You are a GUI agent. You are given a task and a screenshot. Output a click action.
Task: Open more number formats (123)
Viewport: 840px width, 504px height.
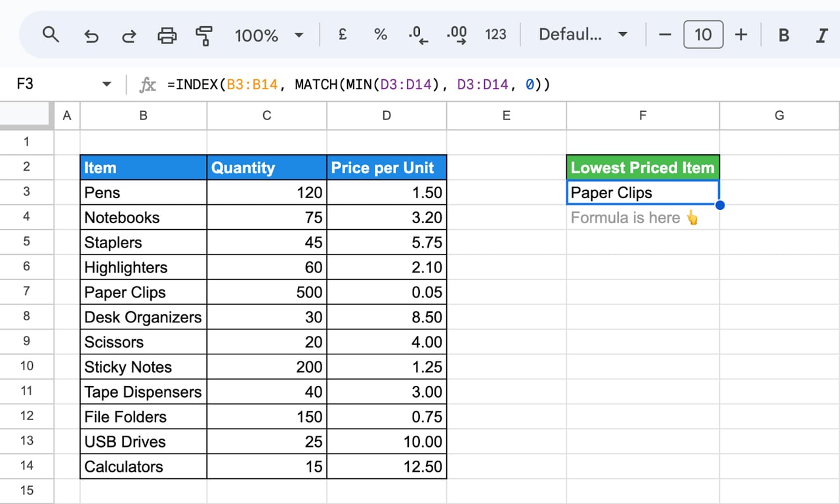(x=495, y=35)
